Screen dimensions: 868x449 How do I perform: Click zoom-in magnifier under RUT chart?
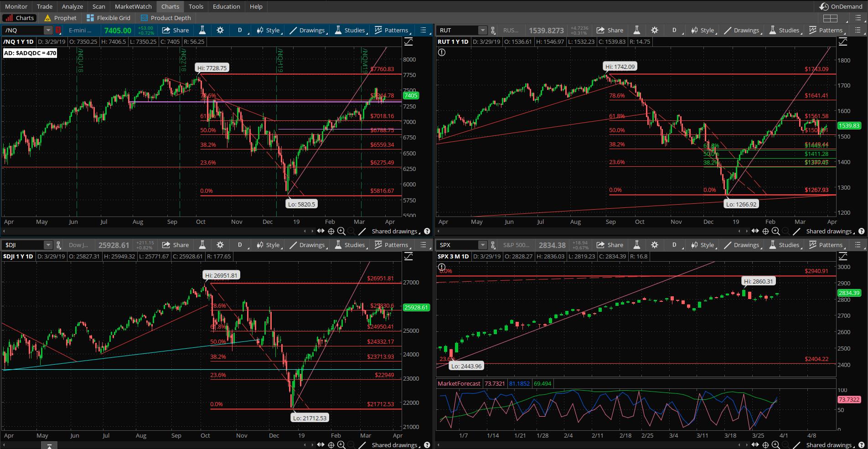775,231
